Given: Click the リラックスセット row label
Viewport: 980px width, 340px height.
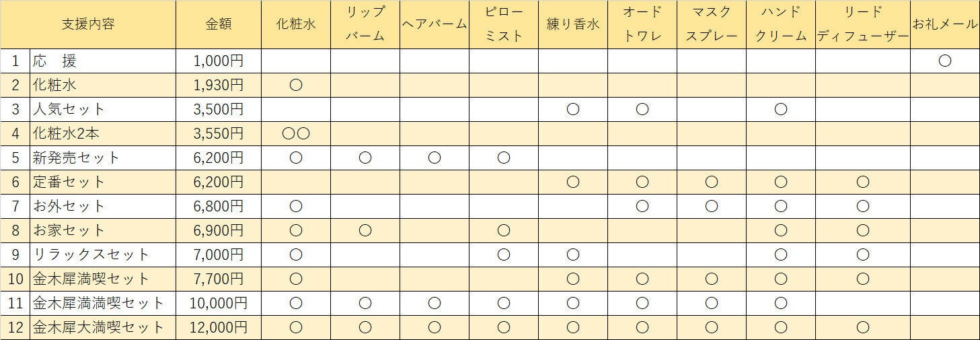Looking at the screenshot, I should 91,255.
